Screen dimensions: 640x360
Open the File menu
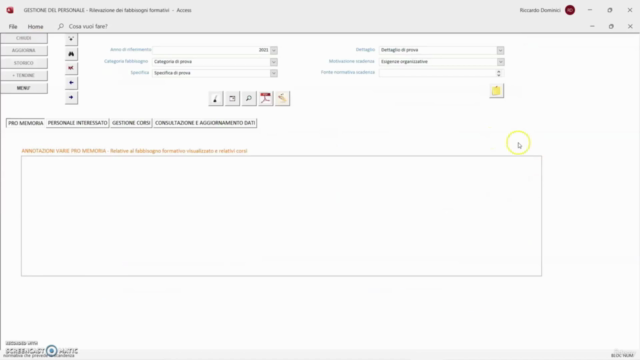pyautogui.click(x=13, y=27)
